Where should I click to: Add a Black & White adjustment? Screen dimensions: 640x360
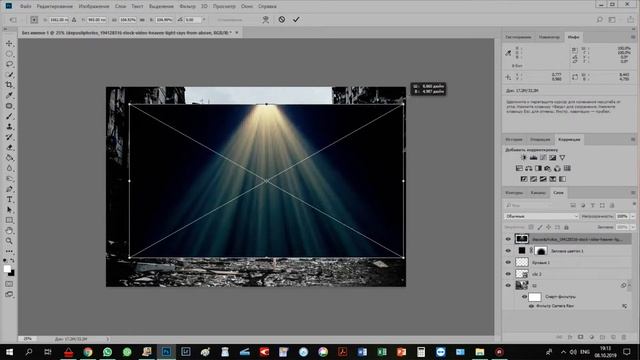tap(538, 168)
